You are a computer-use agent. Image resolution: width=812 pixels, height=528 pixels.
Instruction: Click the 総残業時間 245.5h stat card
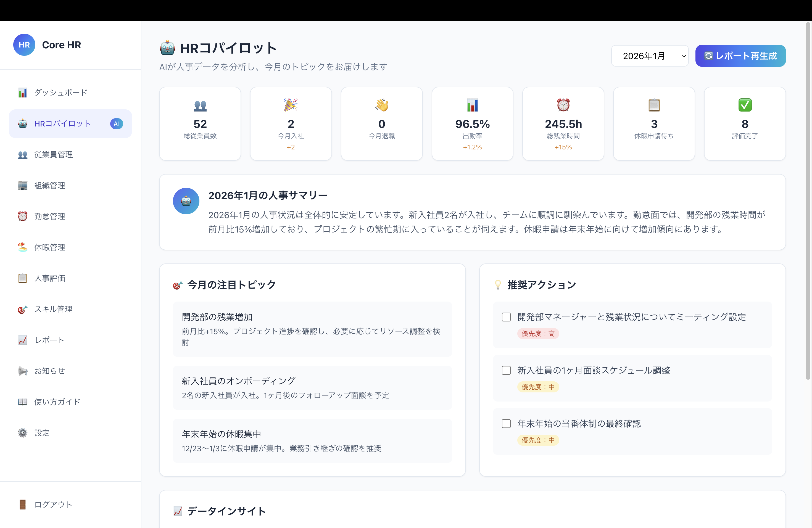coord(563,124)
